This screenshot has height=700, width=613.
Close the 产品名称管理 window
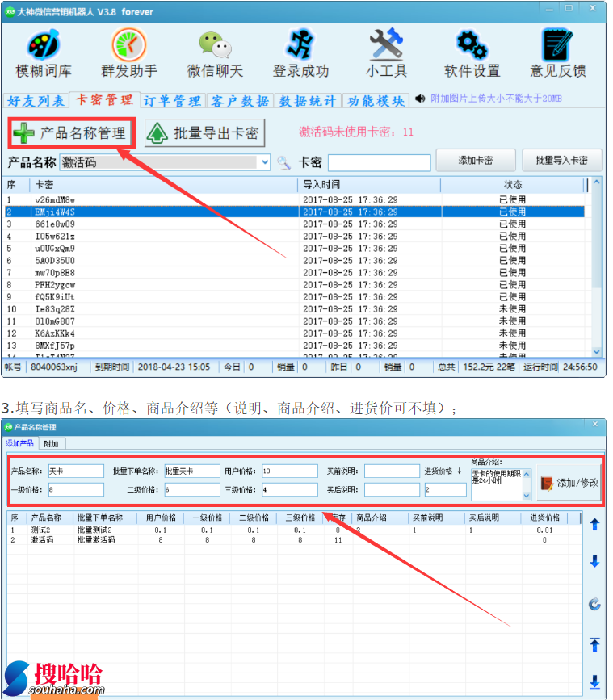[595, 425]
